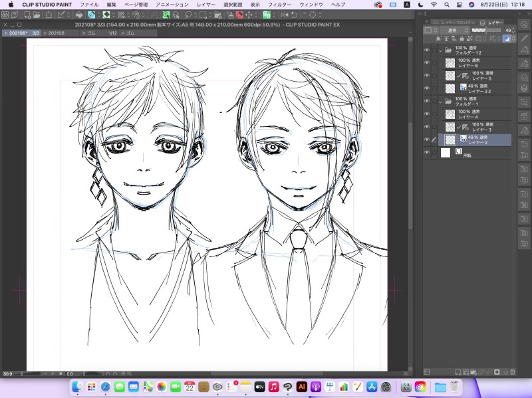The height and width of the screenshot is (398, 532).
Task: Select the レイヤー 22 layer row
Action: point(477,88)
